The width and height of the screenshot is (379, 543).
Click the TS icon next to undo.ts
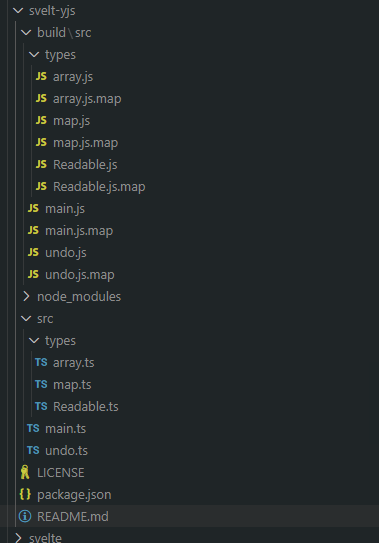click(x=33, y=450)
